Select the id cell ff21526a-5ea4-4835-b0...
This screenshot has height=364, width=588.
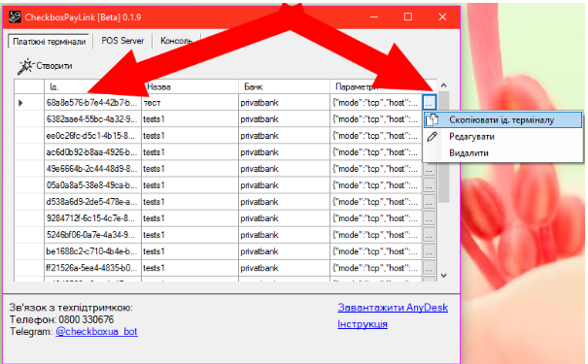click(92, 267)
